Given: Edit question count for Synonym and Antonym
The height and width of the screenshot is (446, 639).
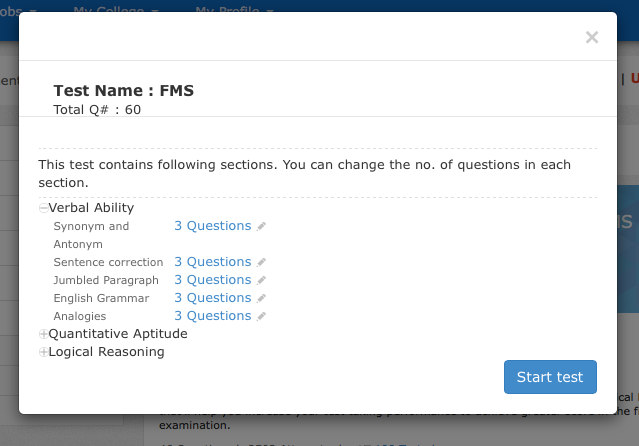Looking at the screenshot, I should (262, 227).
